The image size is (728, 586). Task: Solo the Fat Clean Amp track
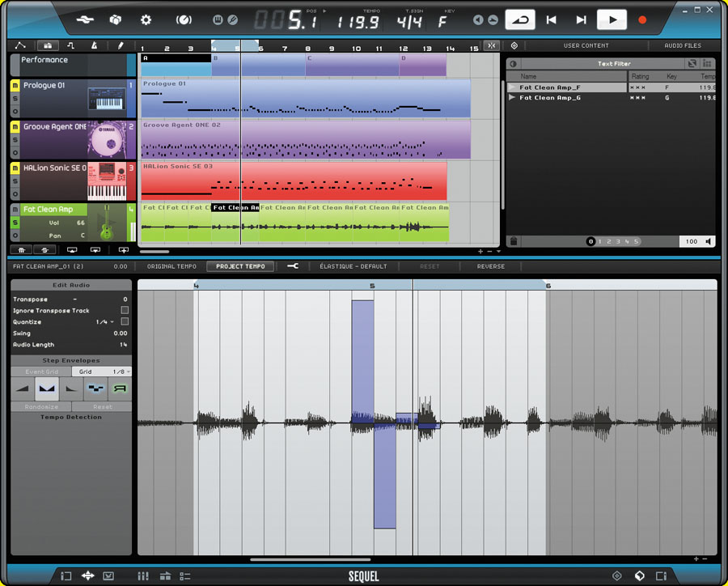tap(15, 223)
